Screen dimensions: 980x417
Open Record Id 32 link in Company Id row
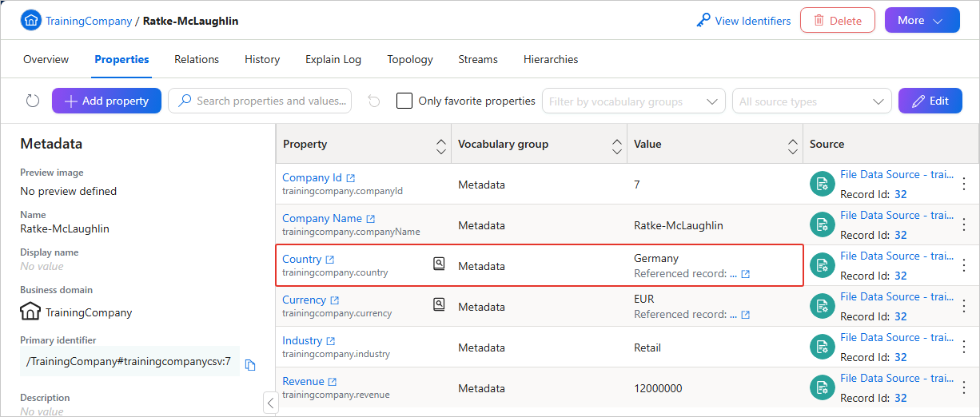point(900,194)
